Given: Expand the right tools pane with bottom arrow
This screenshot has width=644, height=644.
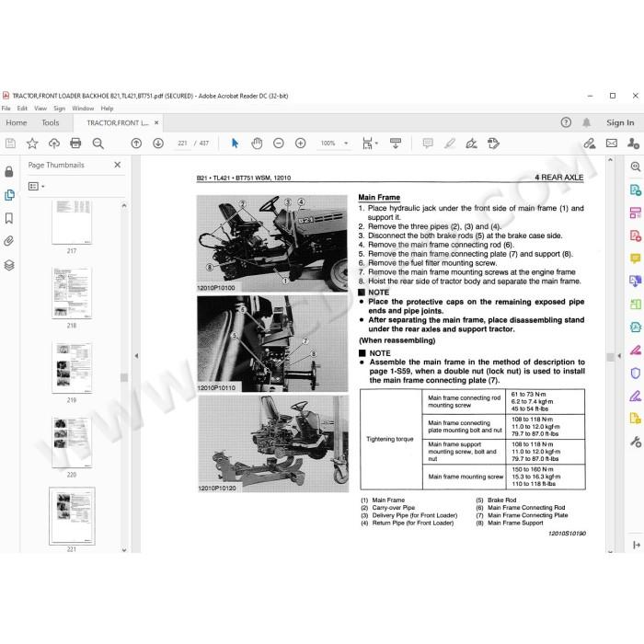Looking at the screenshot, I should [x=637, y=545].
